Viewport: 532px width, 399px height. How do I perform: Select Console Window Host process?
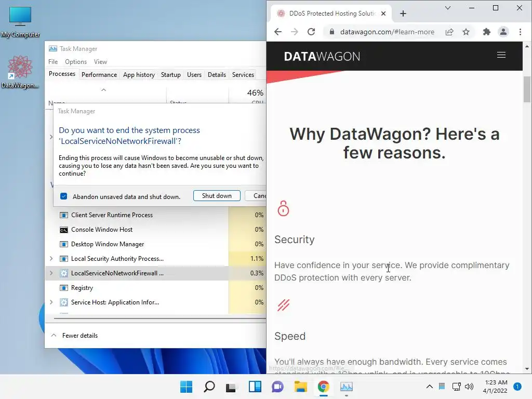coord(155,229)
